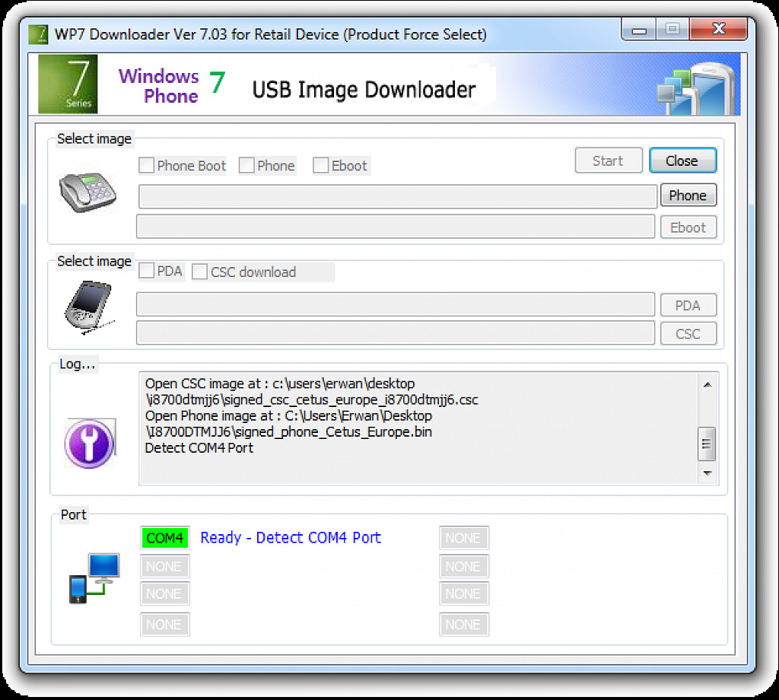Image resolution: width=779 pixels, height=700 pixels.
Task: Click the title bar app icon
Action: (x=38, y=34)
